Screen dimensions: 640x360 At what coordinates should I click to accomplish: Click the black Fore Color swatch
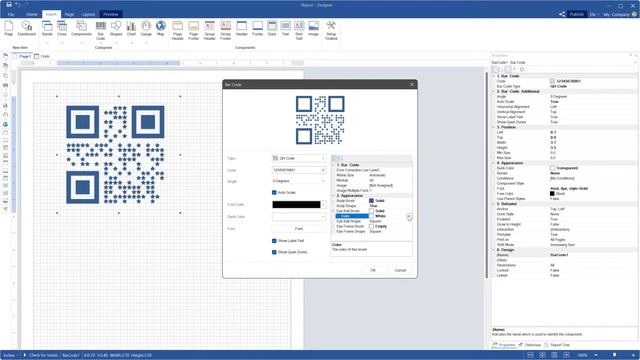pos(296,204)
